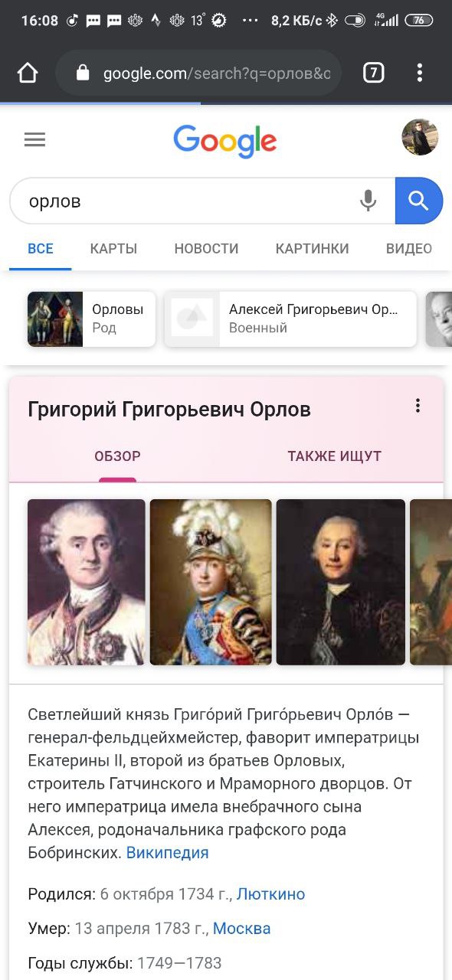Open knowledge panel three-dot options
This screenshot has height=980, width=452.
(418, 406)
